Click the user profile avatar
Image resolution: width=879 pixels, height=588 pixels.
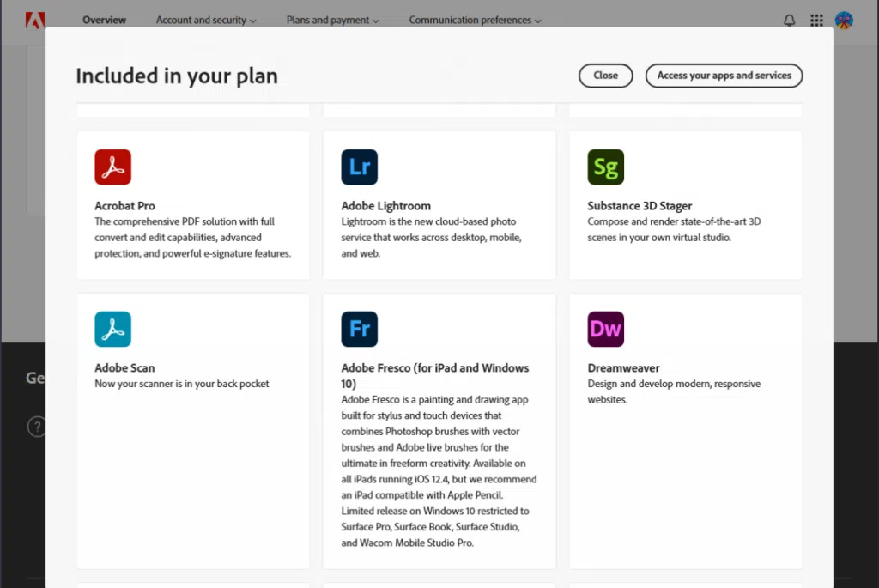[844, 21]
